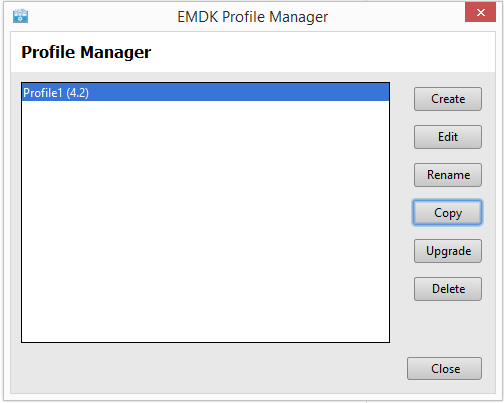Hit the Create button
Image resolution: width=504 pixels, height=403 pixels.
(448, 99)
